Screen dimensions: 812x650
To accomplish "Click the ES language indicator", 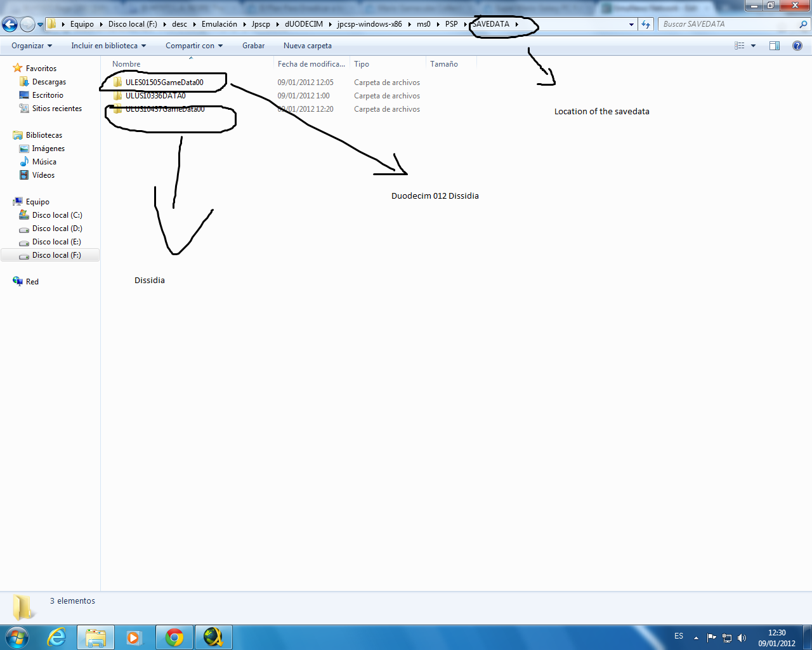I will pos(679,636).
